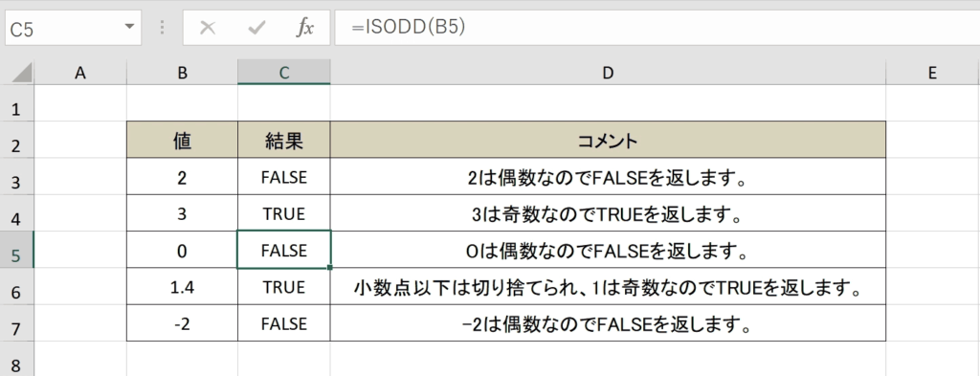The image size is (980, 376).
Task: Select the 結果 header cell
Action: [283, 140]
